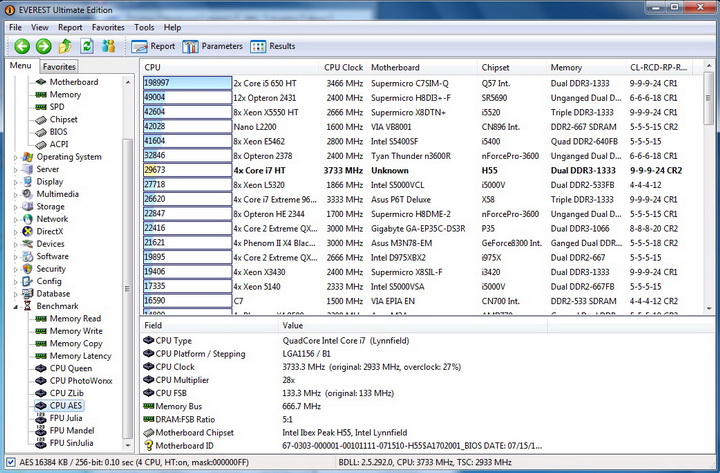Select the ACPI tree item icon
Image resolution: width=720 pixels, height=473 pixels.
click(x=41, y=145)
